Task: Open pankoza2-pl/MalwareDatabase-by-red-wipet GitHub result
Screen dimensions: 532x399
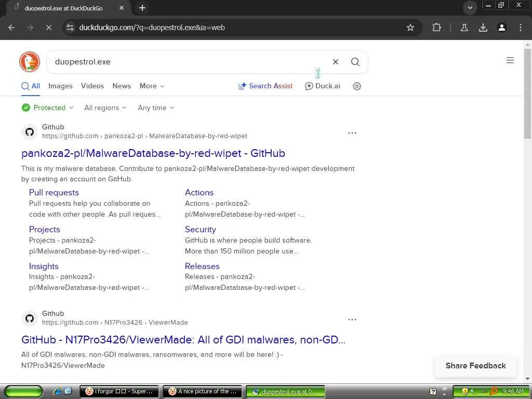Action: [153, 153]
